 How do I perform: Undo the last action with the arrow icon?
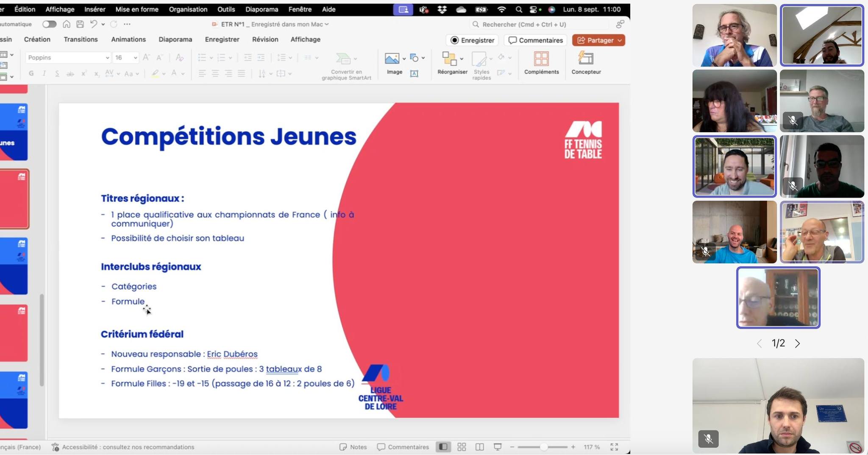point(94,24)
